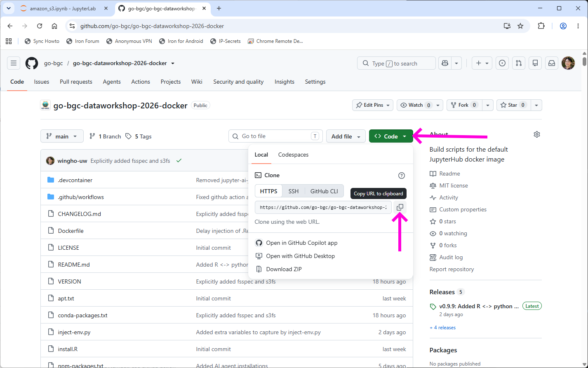Open Chrome tab search dropdown arrow

pos(8,8)
